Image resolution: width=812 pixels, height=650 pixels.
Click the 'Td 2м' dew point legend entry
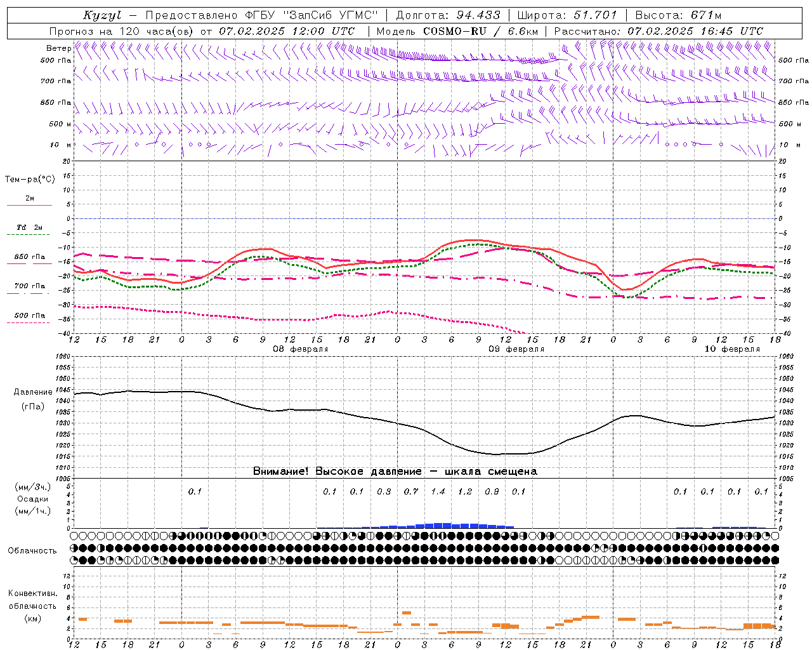pyautogui.click(x=30, y=227)
